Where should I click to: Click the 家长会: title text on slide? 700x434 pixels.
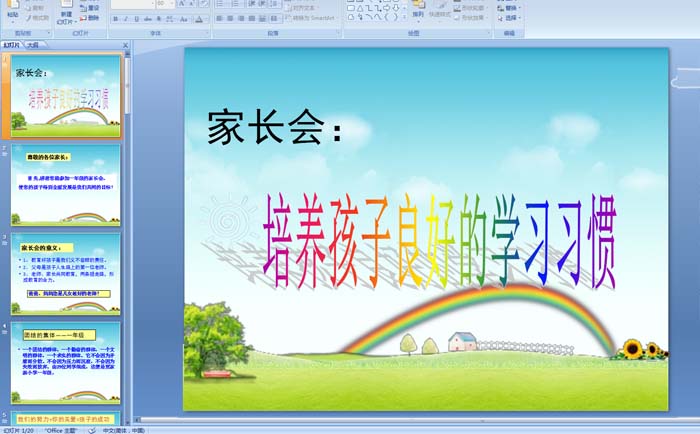(275, 128)
